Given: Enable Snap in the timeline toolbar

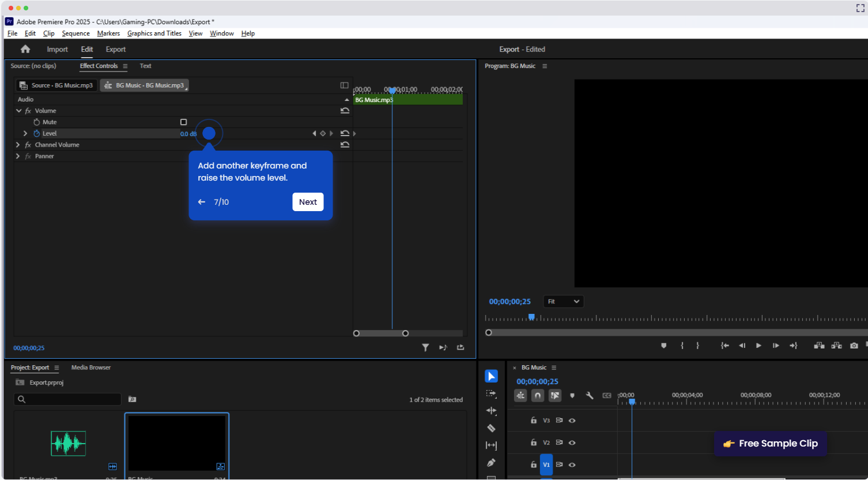Looking at the screenshot, I should 537,395.
